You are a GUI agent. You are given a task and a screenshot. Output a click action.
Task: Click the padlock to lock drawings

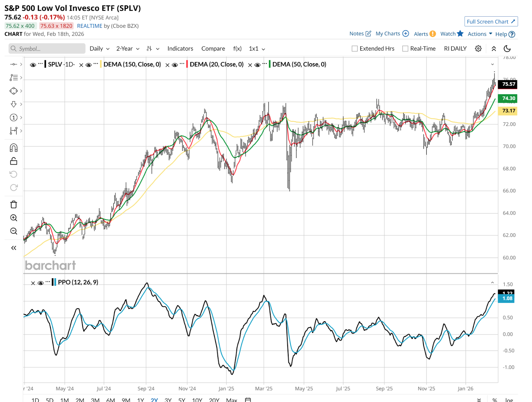tap(14, 161)
